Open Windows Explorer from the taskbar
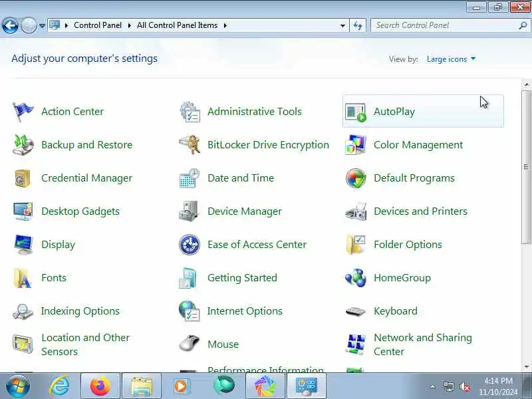 pos(142,386)
